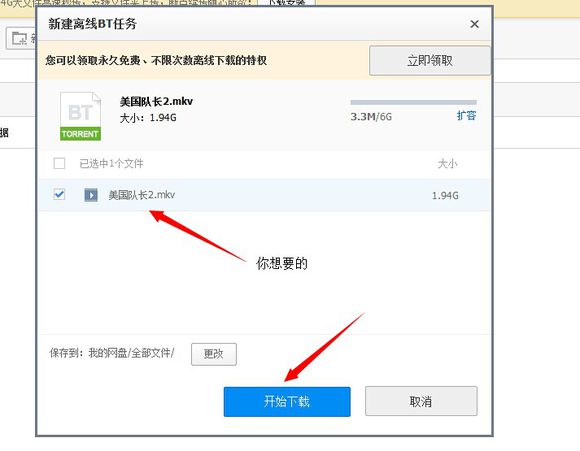
Task: Click the blue 开始下载 button
Action: pyautogui.click(x=287, y=401)
